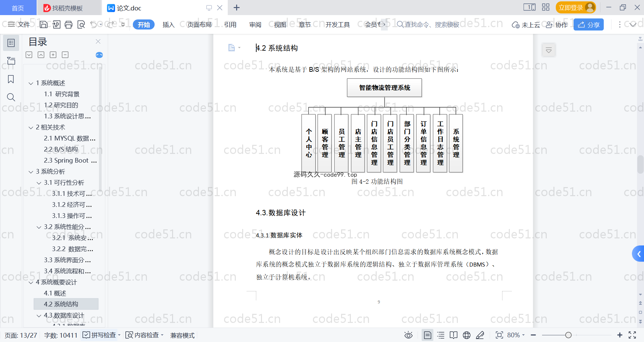Click the 未上云 cloud status button
644x342 pixels.
click(x=526, y=24)
